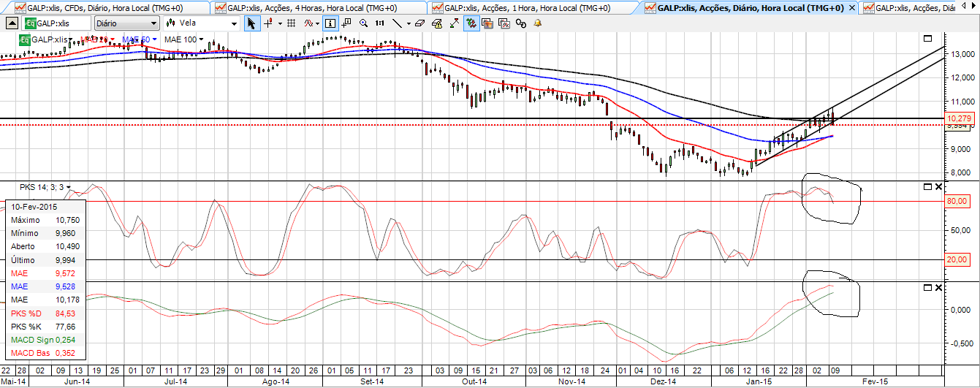Switch to the GALP CFDs Diário tab
Viewport: 980px width, 388px height.
coord(106,7)
